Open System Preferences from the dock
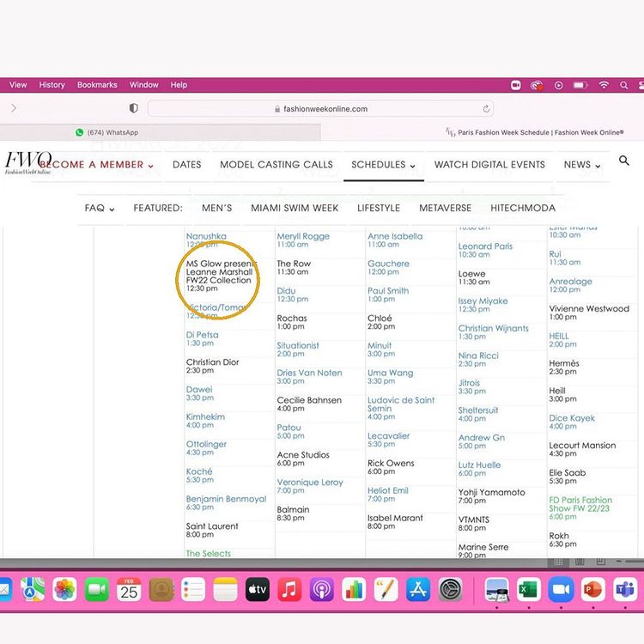 click(450, 589)
